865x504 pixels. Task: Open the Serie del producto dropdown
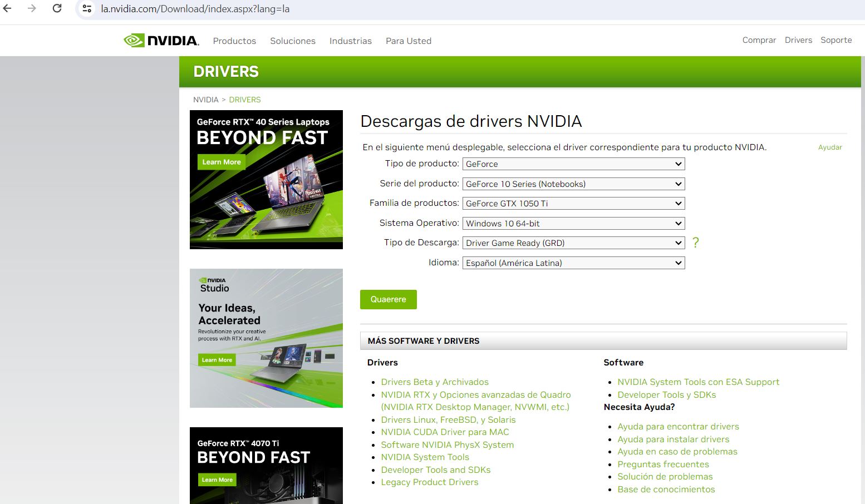(x=573, y=184)
